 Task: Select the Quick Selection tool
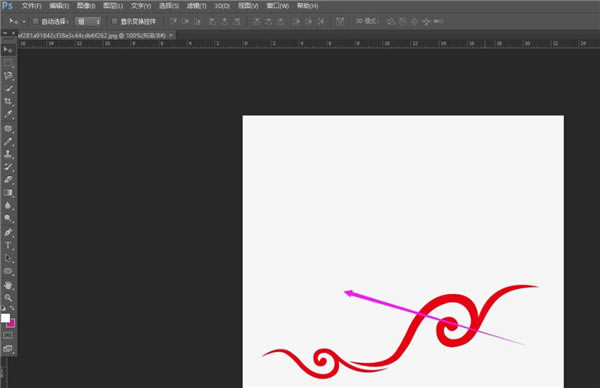tap(8, 89)
